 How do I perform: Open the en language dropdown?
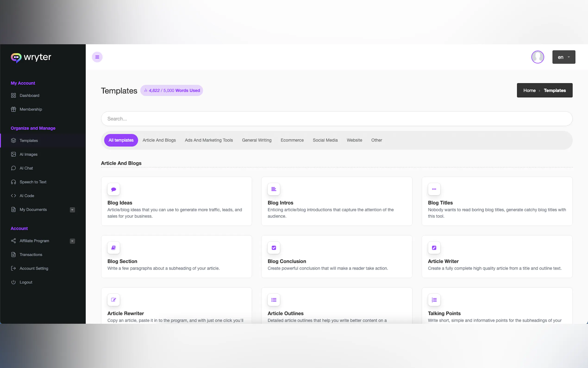563,57
